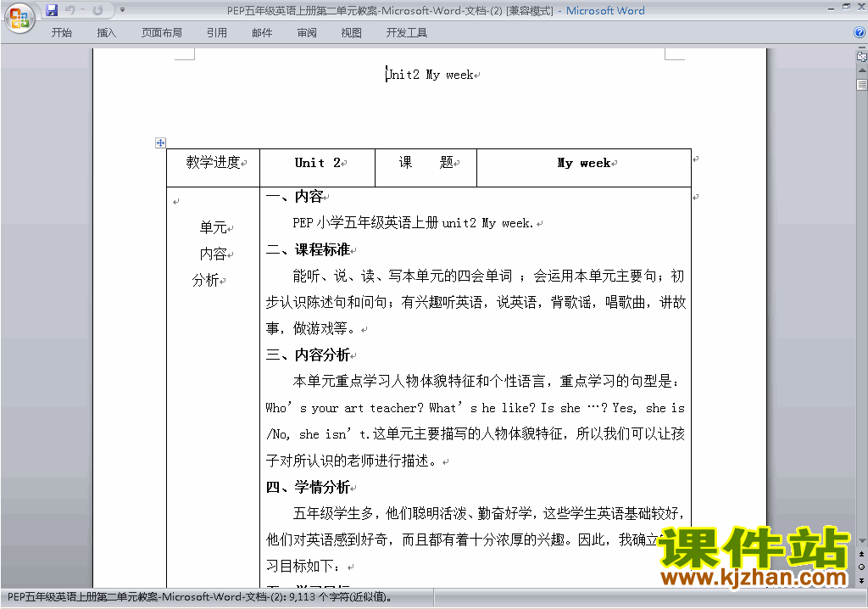The image size is (868, 609).
Task: Expand the Undo history dropdown arrow
Action: tap(82, 10)
